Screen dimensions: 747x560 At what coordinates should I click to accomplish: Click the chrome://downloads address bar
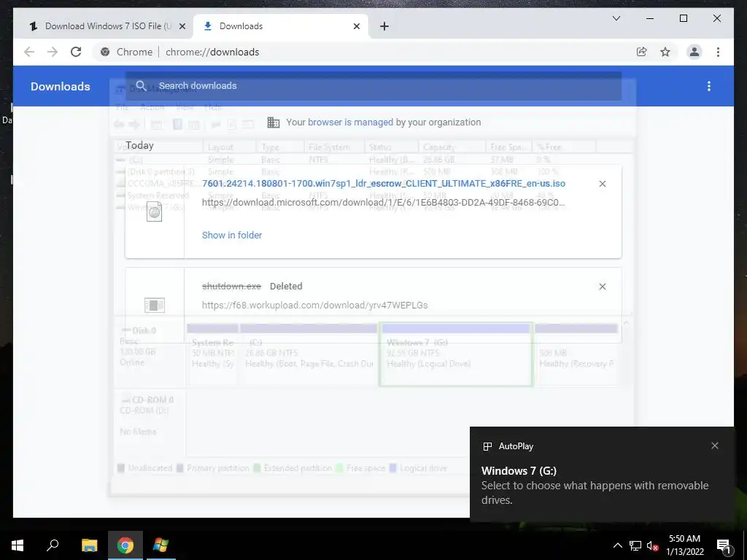362,52
